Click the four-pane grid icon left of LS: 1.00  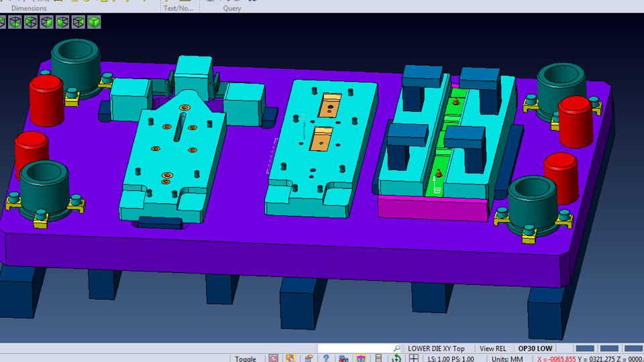tap(415, 359)
